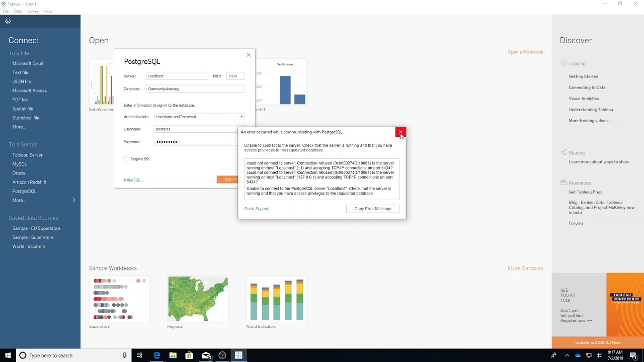Open the Help menu
The width and height of the screenshot is (644, 362).
coord(48,11)
